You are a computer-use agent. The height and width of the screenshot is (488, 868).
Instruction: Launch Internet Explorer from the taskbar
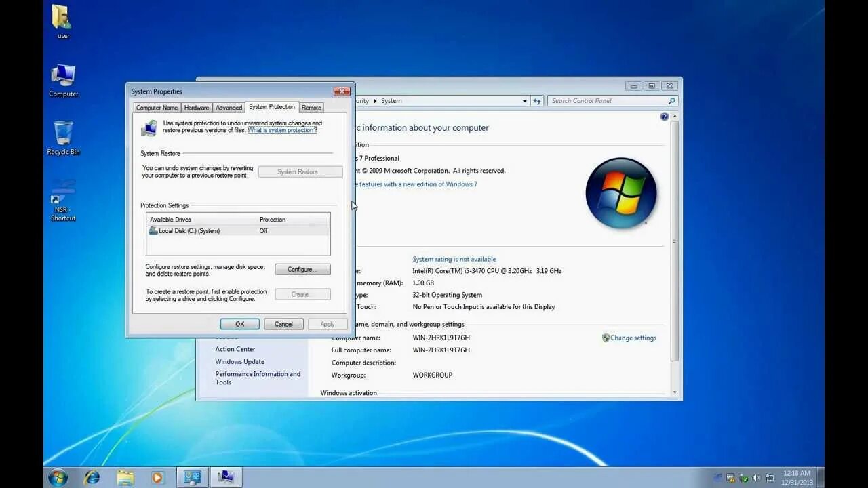[x=92, y=477]
